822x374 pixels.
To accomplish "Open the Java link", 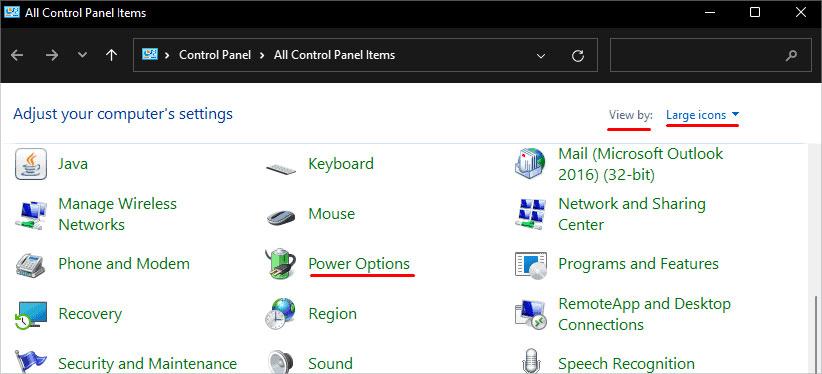I will [73, 164].
